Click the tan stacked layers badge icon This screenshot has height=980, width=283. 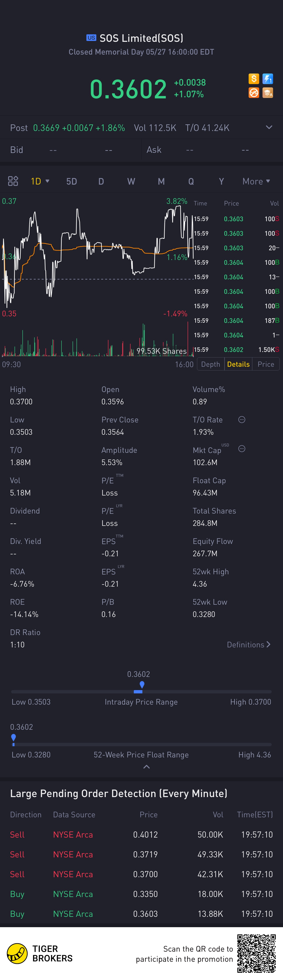268,92
